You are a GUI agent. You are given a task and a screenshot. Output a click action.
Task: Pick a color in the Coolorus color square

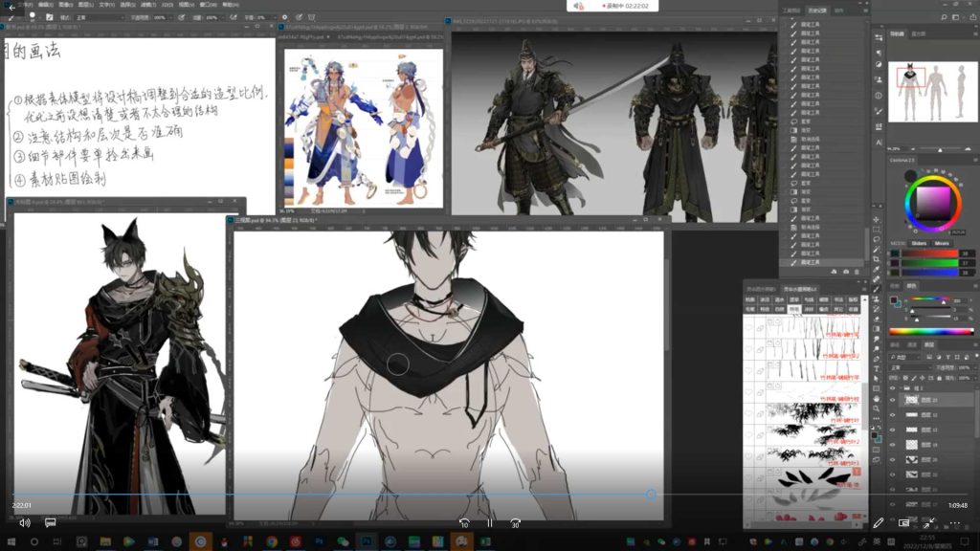click(932, 202)
